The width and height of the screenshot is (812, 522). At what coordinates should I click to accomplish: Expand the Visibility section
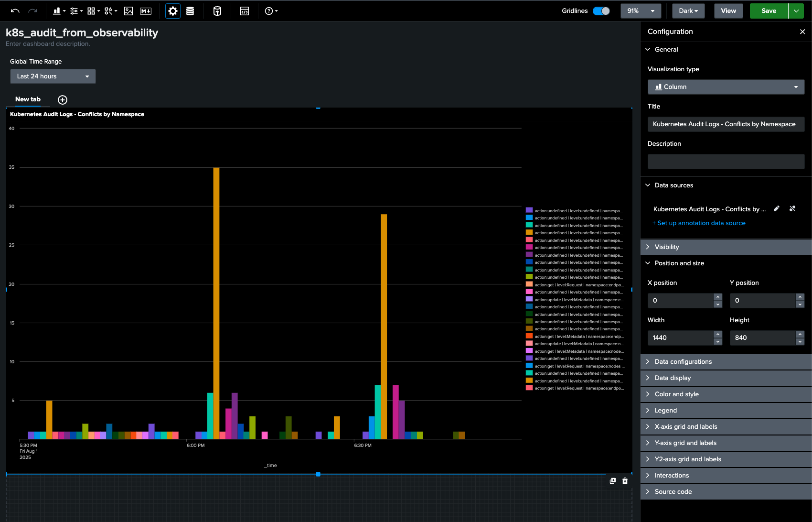coord(667,247)
